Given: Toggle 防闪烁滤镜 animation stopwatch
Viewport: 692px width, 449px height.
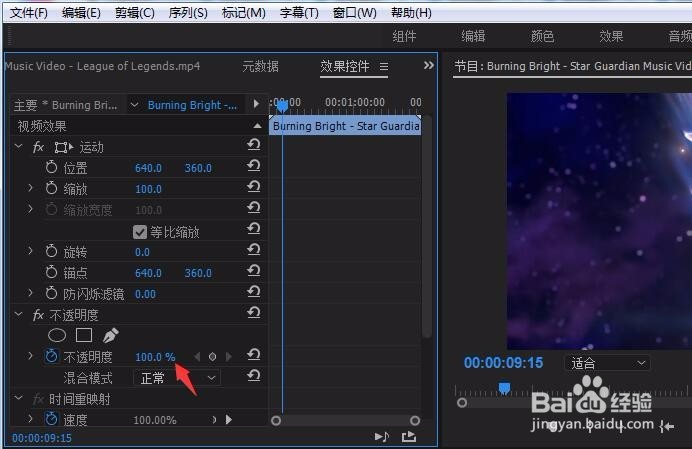Looking at the screenshot, I should 52,293.
